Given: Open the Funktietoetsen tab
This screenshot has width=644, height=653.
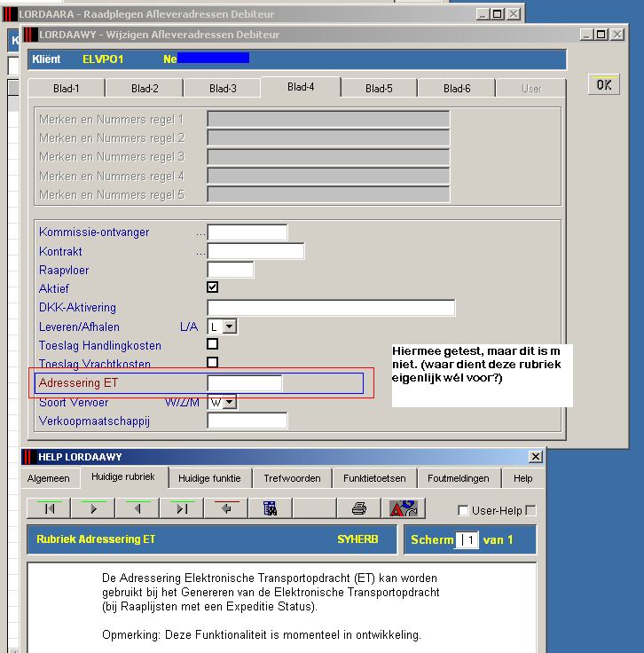Looking at the screenshot, I should point(374,478).
